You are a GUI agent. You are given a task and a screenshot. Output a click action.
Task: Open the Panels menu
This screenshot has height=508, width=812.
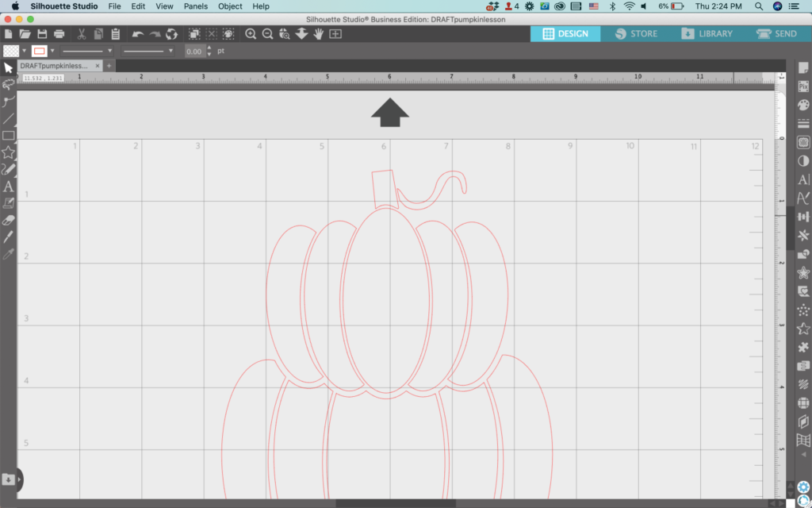coord(196,6)
